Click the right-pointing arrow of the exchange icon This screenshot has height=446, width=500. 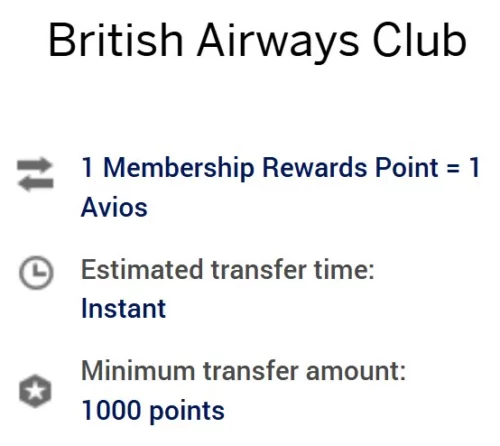coord(35,165)
